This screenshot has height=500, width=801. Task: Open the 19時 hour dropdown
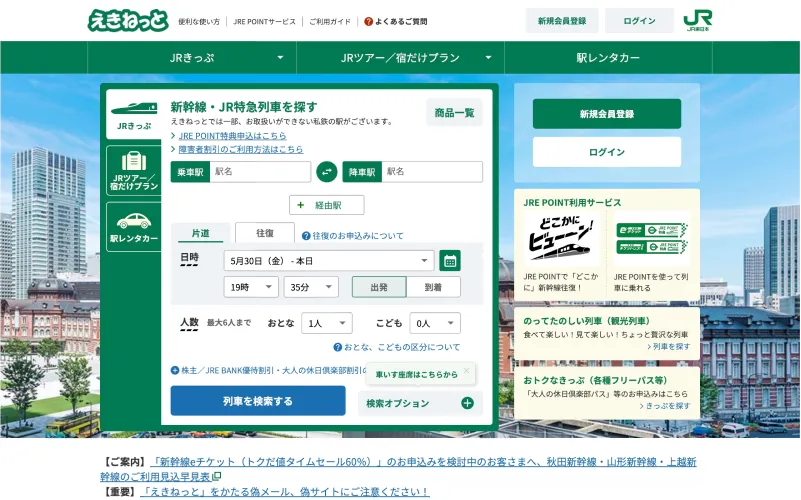click(251, 287)
